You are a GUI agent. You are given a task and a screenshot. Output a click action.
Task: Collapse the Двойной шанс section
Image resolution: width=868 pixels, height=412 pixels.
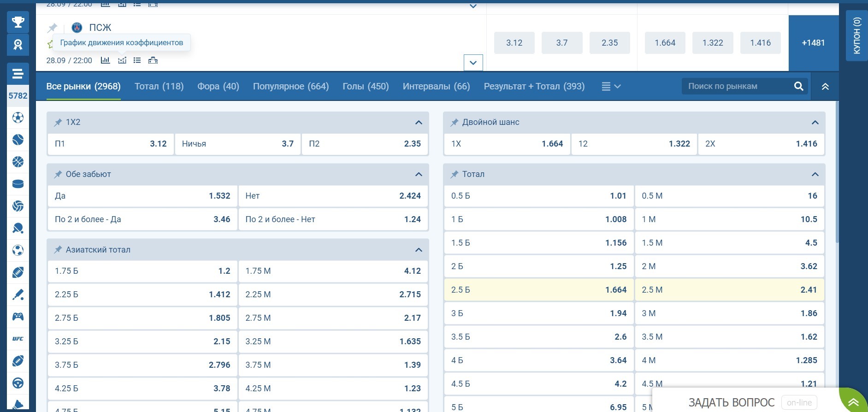(x=815, y=123)
